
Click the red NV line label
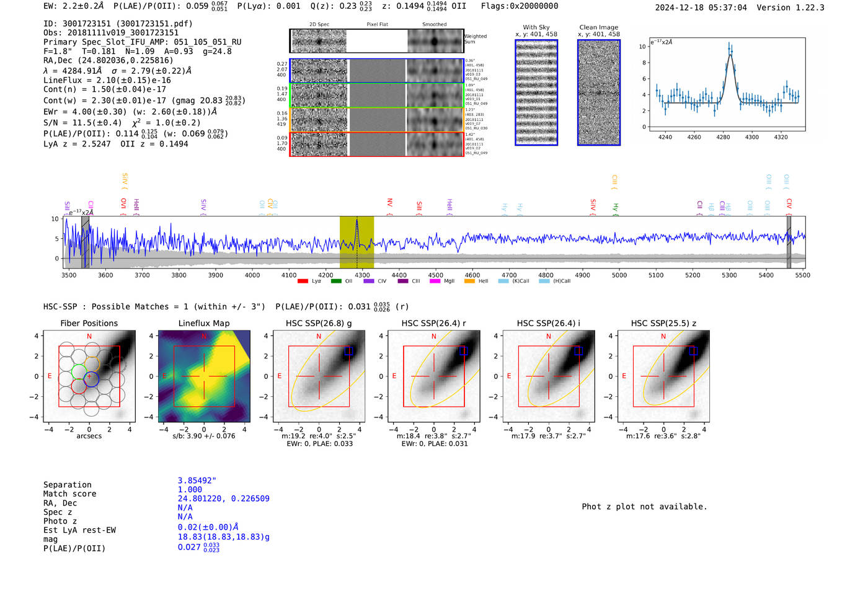point(389,207)
